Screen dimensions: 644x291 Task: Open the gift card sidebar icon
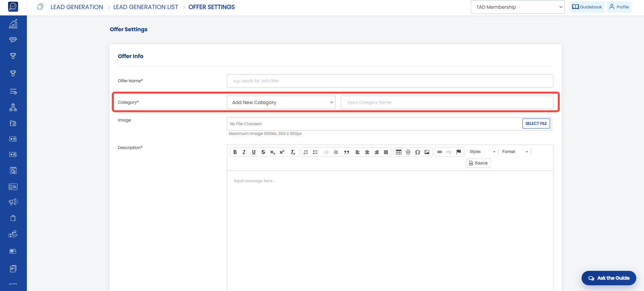(x=13, y=251)
